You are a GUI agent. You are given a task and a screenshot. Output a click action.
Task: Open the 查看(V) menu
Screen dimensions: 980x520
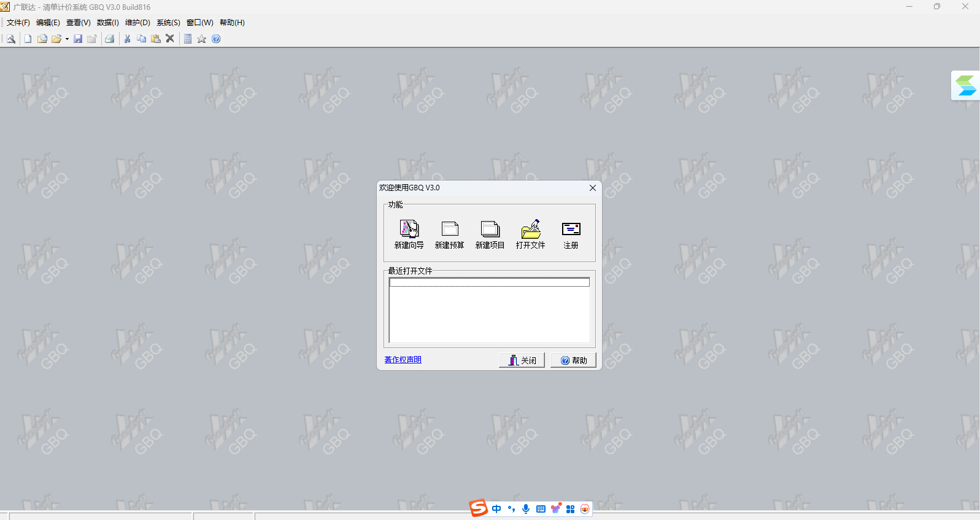(x=79, y=23)
